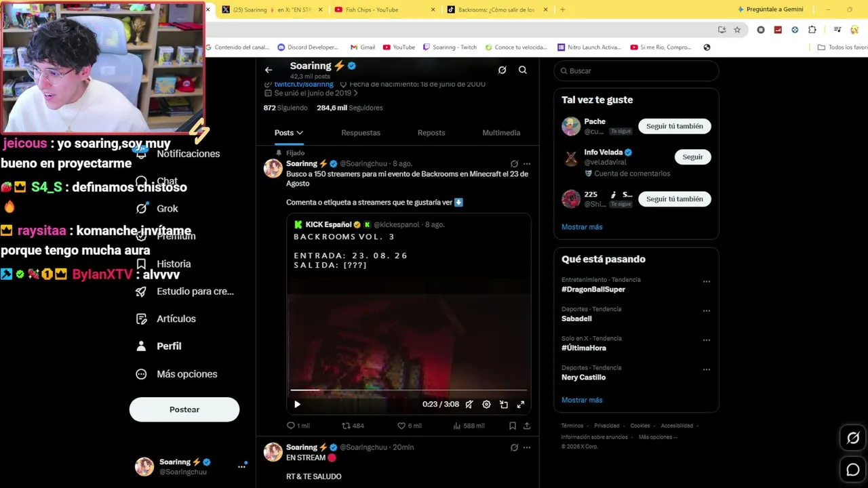Open Perfil in the sidebar
This screenshot has width=868, height=488.
(159, 346)
